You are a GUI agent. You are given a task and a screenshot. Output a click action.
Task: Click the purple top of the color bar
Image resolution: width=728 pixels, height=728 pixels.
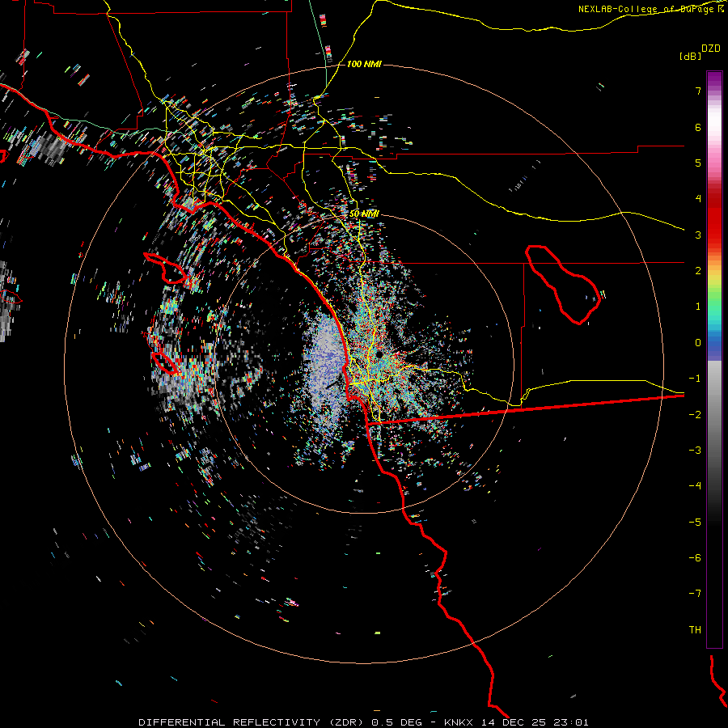714,79
